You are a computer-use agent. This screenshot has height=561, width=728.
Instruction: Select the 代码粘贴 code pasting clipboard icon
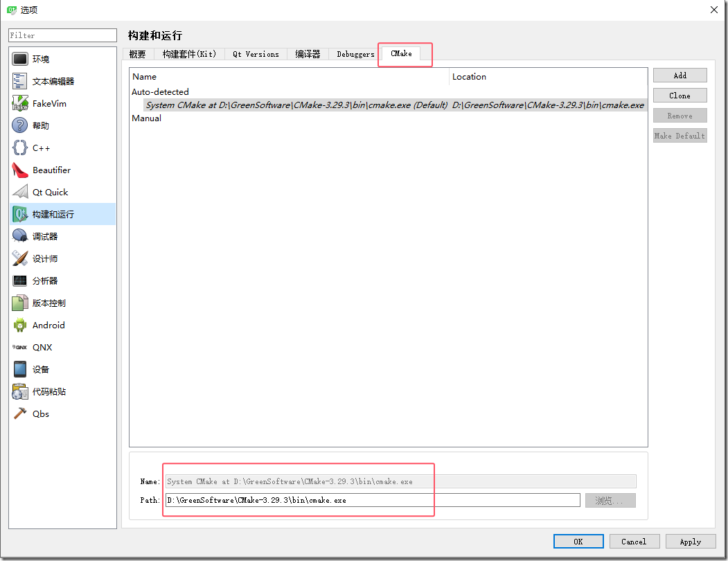pos(20,391)
